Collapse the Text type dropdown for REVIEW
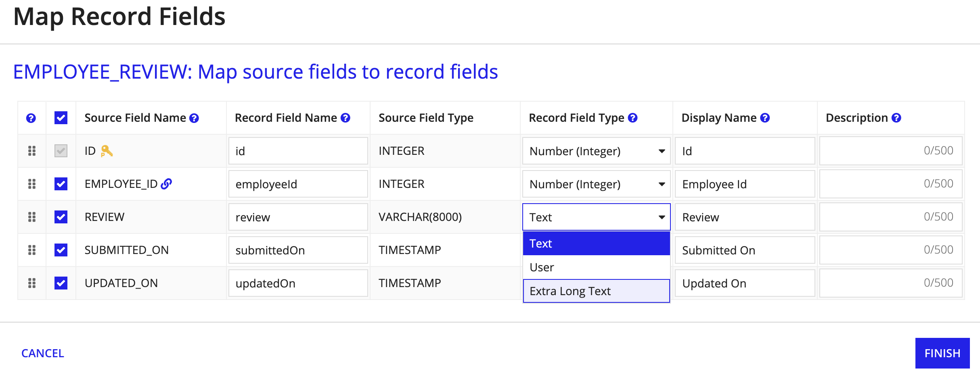Screen dimensions: 980x379 tap(597, 217)
